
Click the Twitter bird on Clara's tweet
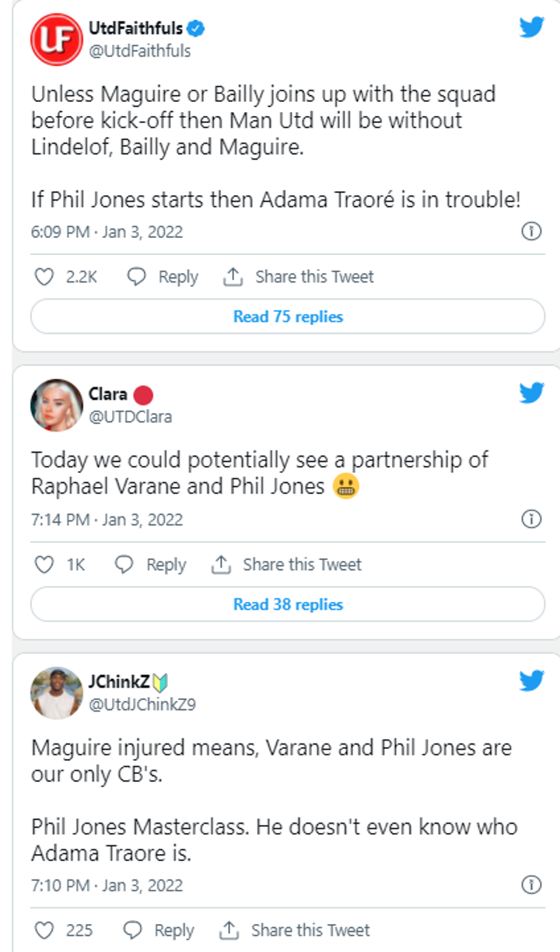point(532,393)
